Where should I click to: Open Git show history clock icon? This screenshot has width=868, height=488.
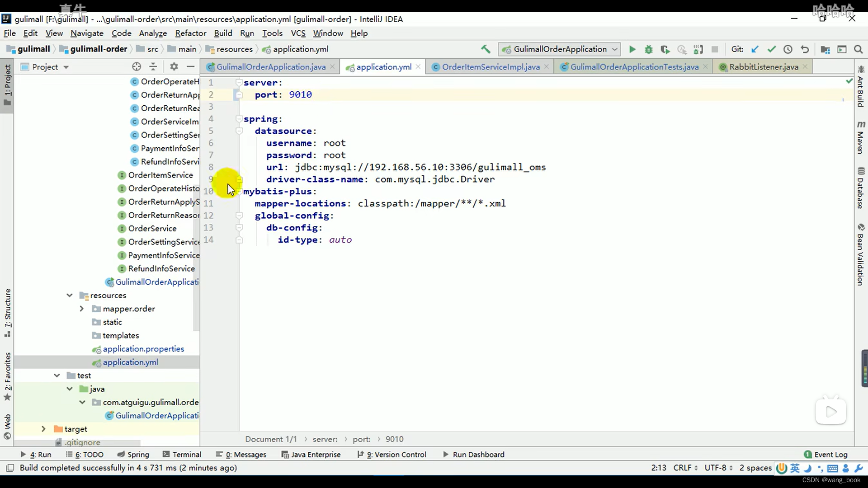coord(788,49)
